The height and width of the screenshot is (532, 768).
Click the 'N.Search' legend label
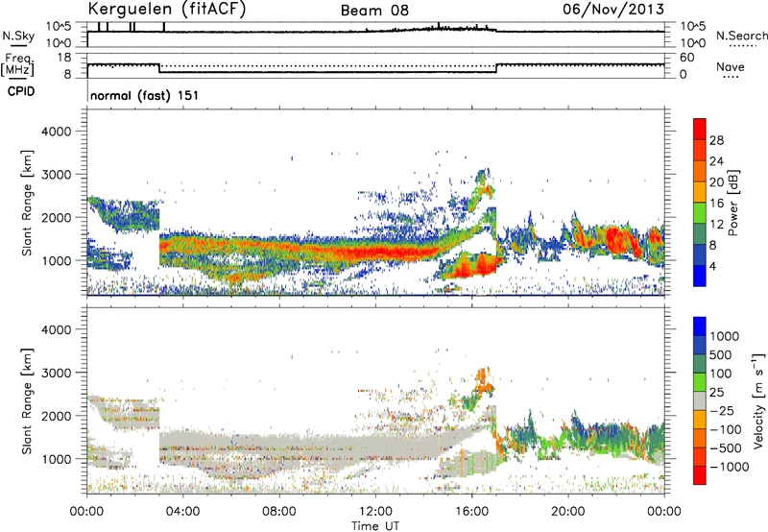coord(741,36)
